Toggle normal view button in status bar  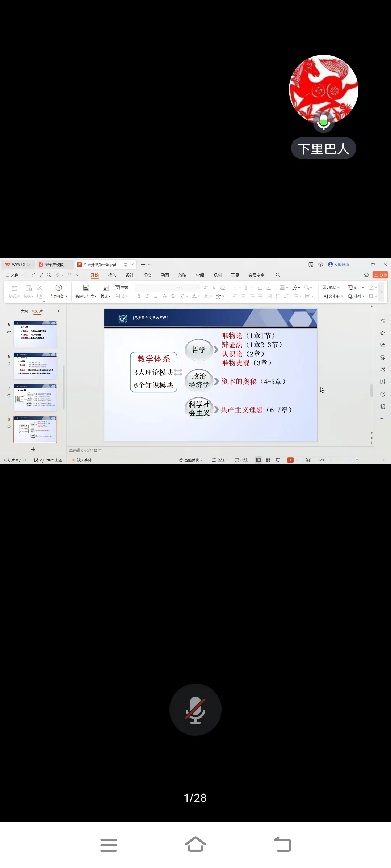258,460
